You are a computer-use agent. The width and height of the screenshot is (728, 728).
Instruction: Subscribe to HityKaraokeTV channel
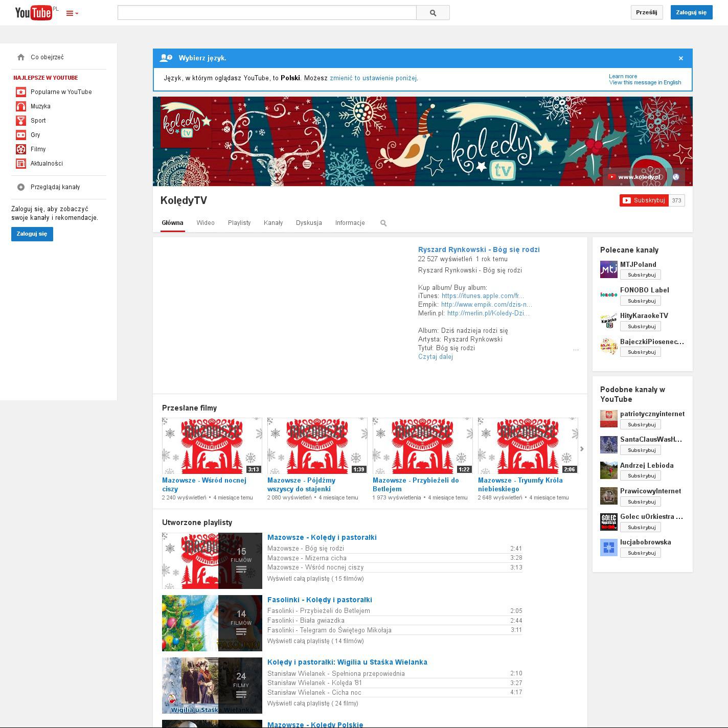point(641,326)
